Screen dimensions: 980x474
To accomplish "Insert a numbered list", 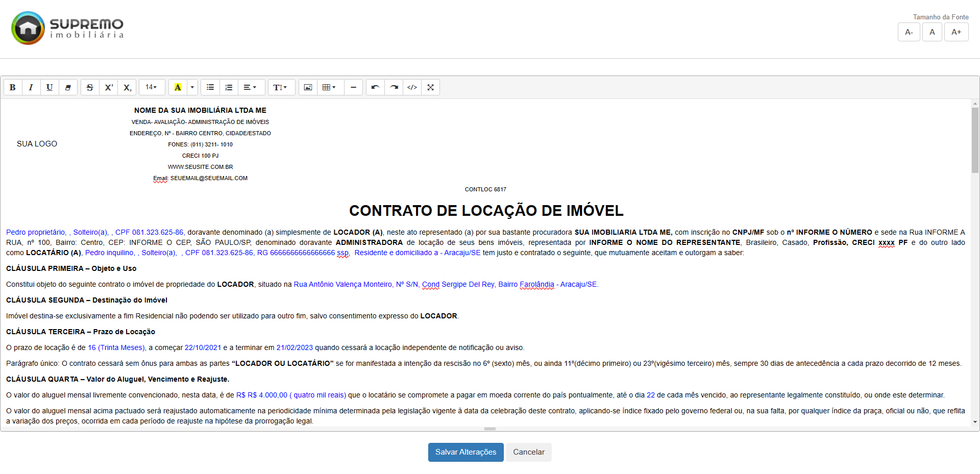I will coord(229,87).
